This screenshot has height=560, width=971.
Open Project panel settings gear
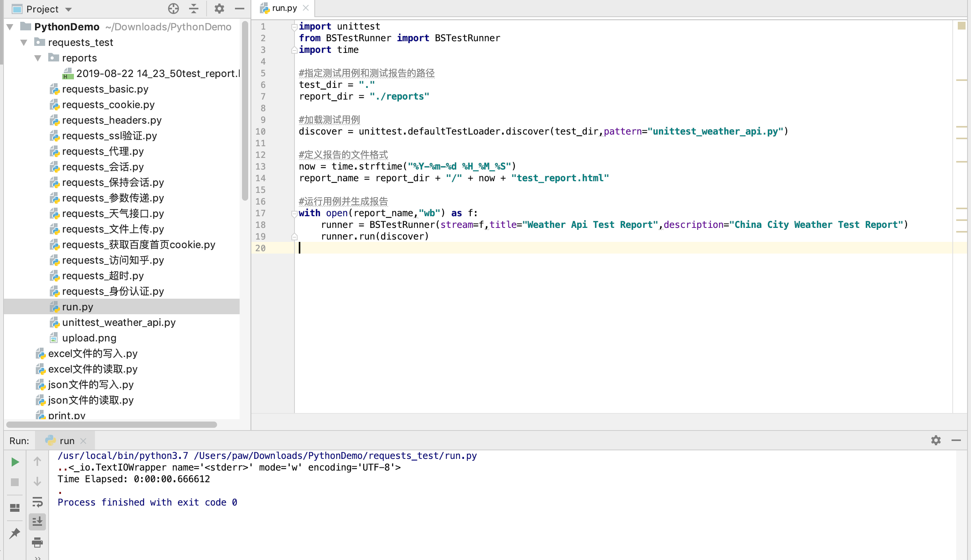[x=219, y=9]
